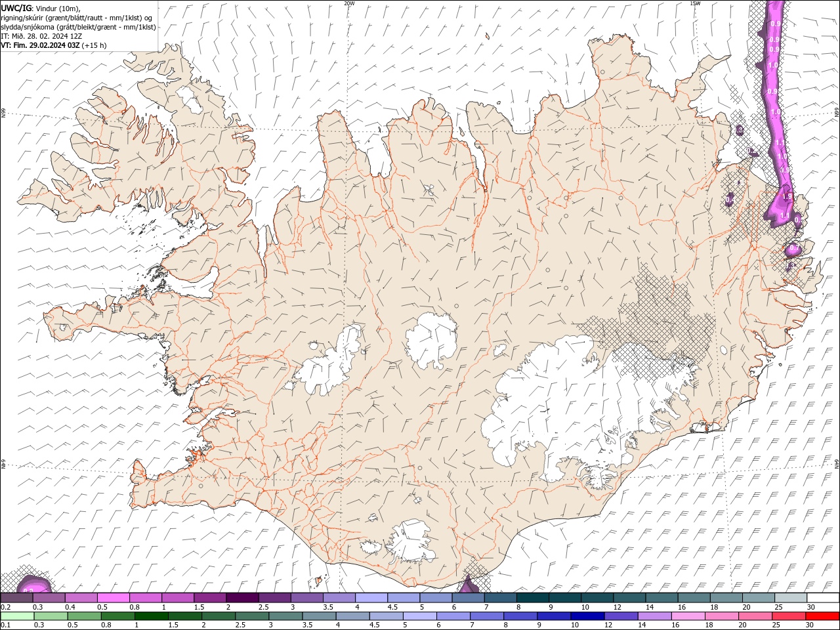Select the lower-legend swatch between 4 and 4.5
This screenshot has width=840, height=630.
click(x=352, y=616)
